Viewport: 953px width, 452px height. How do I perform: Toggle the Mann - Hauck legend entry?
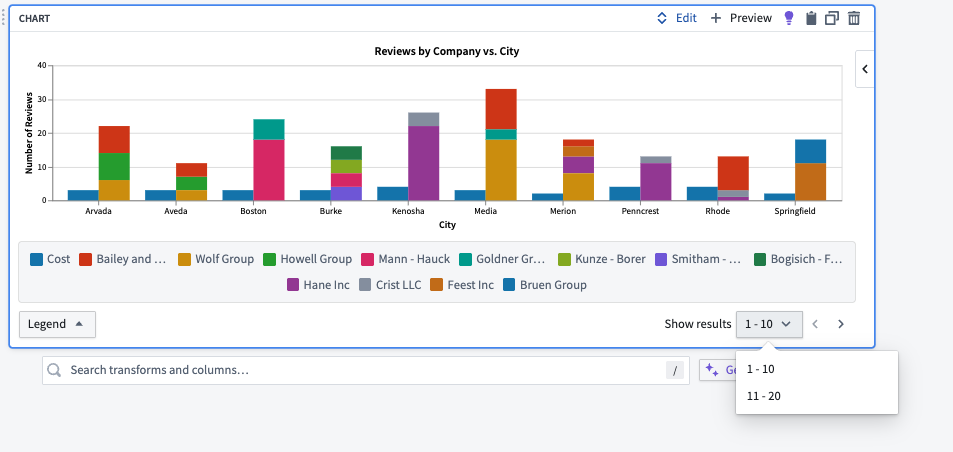(x=405, y=259)
